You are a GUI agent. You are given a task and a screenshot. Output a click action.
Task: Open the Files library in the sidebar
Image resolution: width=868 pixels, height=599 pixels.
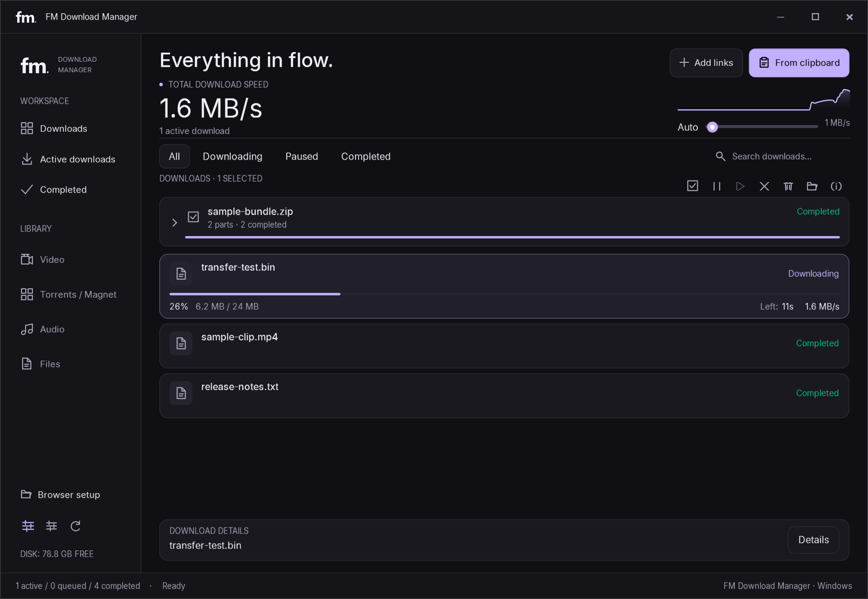(40, 364)
